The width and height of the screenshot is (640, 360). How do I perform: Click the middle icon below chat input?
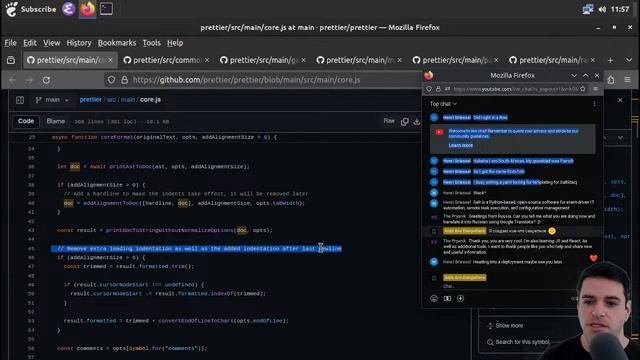(x=447, y=299)
